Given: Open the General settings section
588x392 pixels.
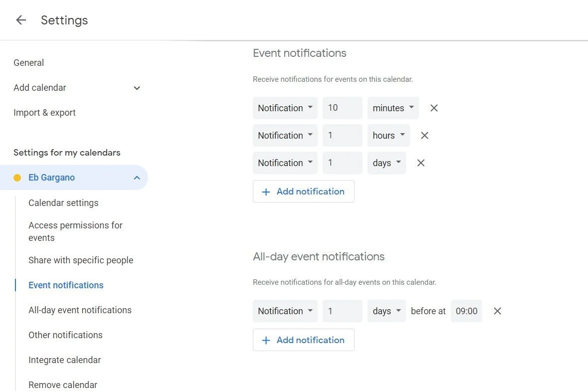Looking at the screenshot, I should click(28, 63).
